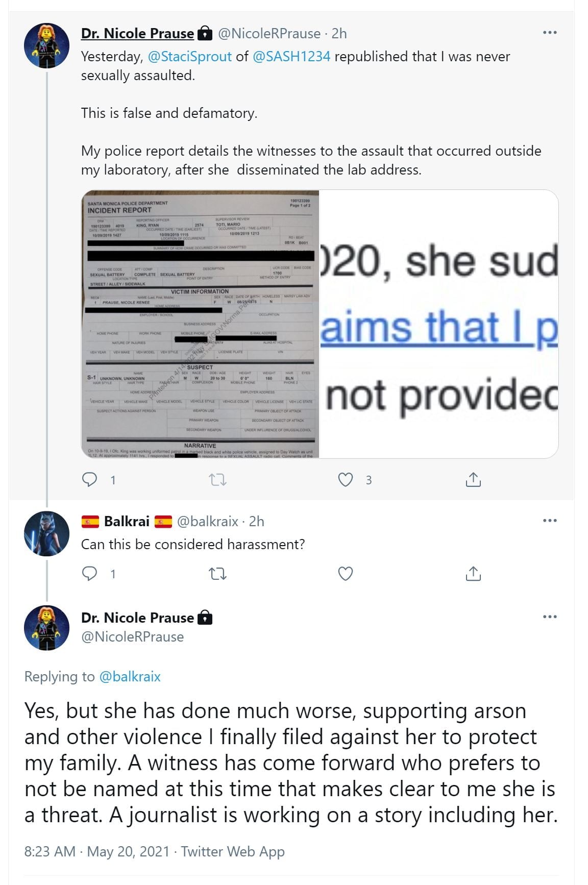The height and width of the screenshot is (885, 588).
Task: Open the @balkraix link in Replying to
Action: (130, 677)
